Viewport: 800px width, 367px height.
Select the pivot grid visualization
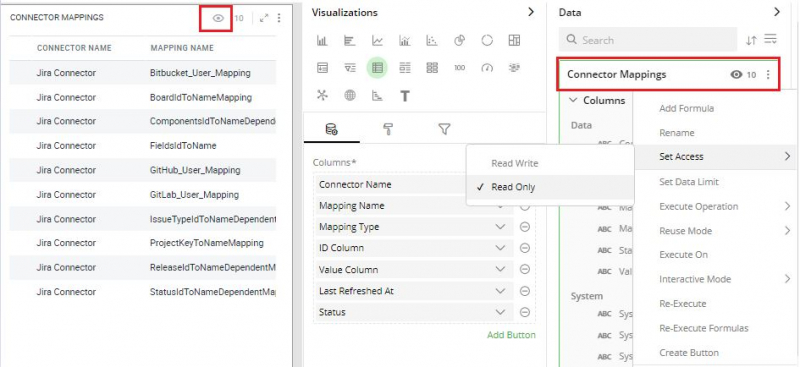coord(514,40)
